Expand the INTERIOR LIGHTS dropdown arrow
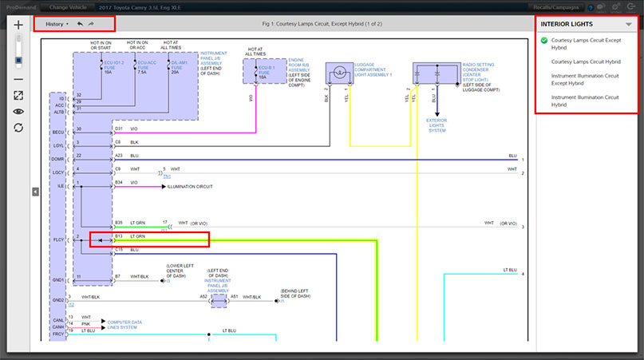 [x=628, y=24]
